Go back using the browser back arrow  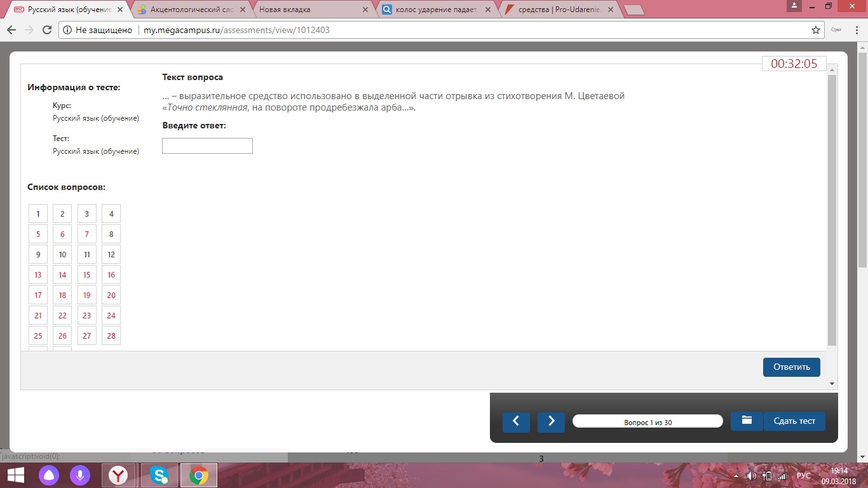point(11,30)
